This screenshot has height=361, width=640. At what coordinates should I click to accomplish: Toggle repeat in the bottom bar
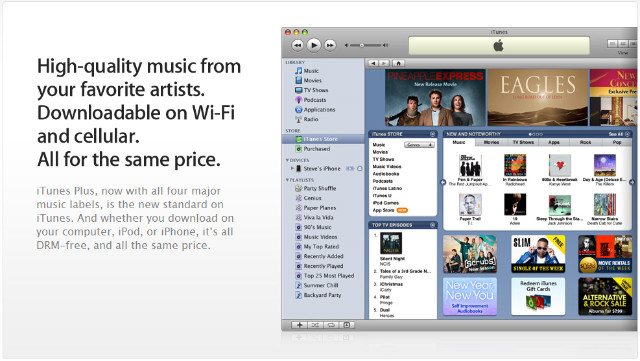click(331, 325)
